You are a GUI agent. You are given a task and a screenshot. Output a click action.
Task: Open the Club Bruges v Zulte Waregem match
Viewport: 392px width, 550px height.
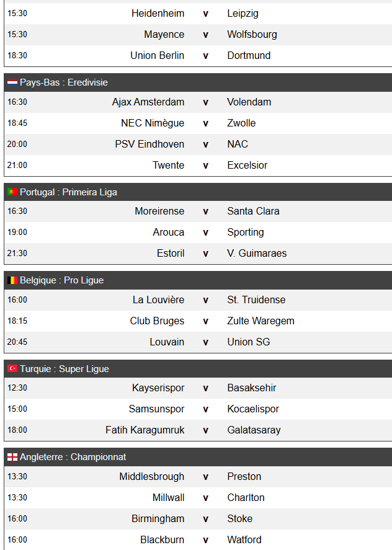pos(205,321)
